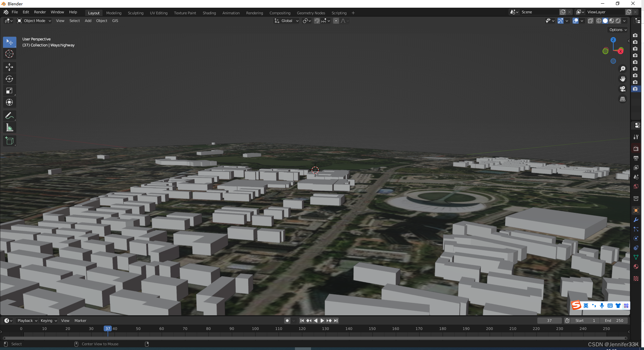Open the Physics properties tab
The image size is (644, 350).
(x=636, y=238)
